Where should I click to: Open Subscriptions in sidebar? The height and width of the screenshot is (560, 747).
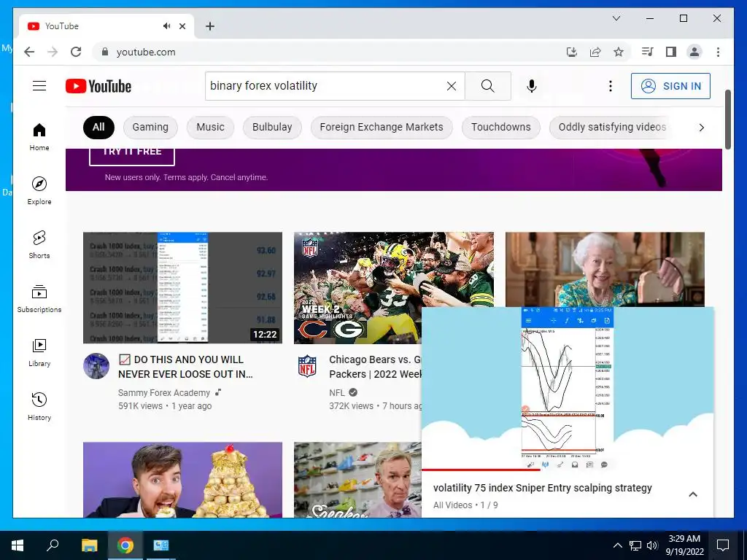39,298
